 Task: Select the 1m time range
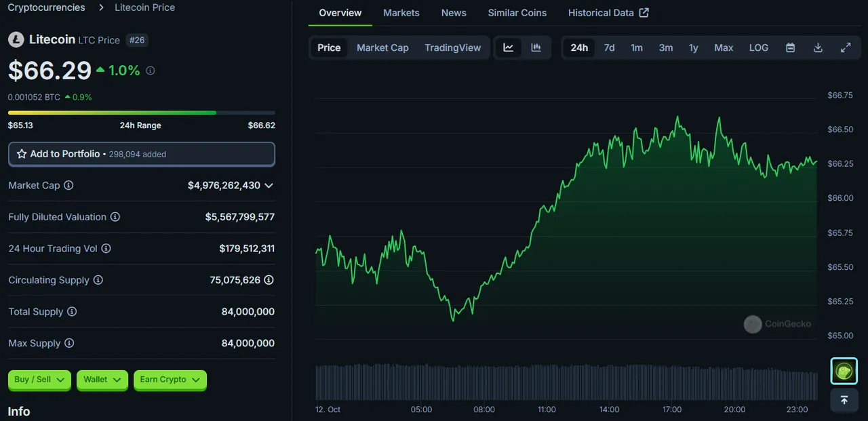coord(637,47)
